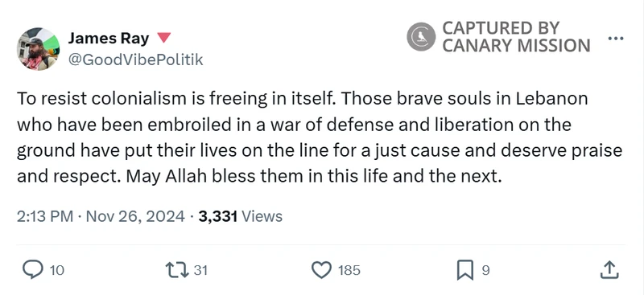Click the red triangle next to James Ray
Screen dimensions: 644x295
164,38
